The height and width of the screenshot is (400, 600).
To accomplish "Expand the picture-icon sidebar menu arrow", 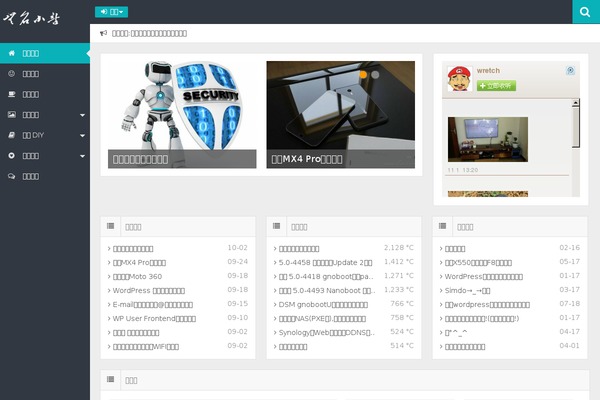I will pyautogui.click(x=82, y=115).
